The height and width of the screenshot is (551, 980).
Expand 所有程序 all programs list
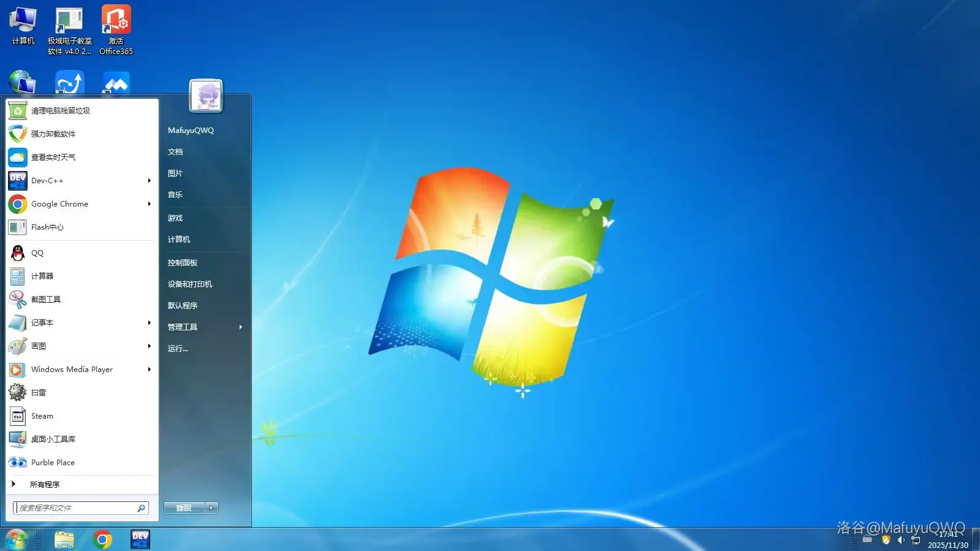click(82, 485)
